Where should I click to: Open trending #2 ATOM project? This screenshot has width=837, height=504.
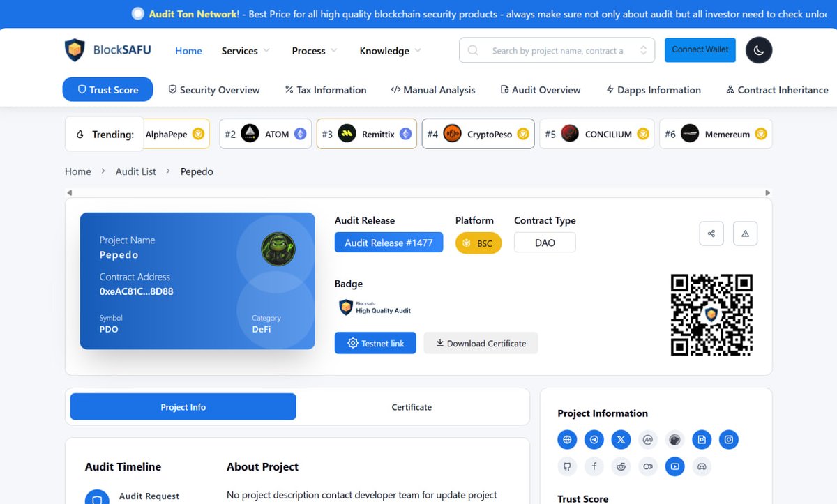coord(265,134)
